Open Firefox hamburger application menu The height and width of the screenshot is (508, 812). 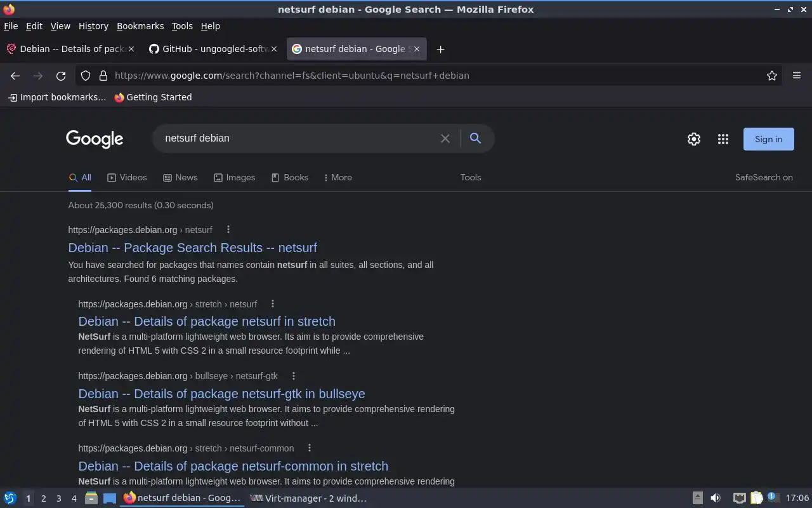click(x=797, y=76)
